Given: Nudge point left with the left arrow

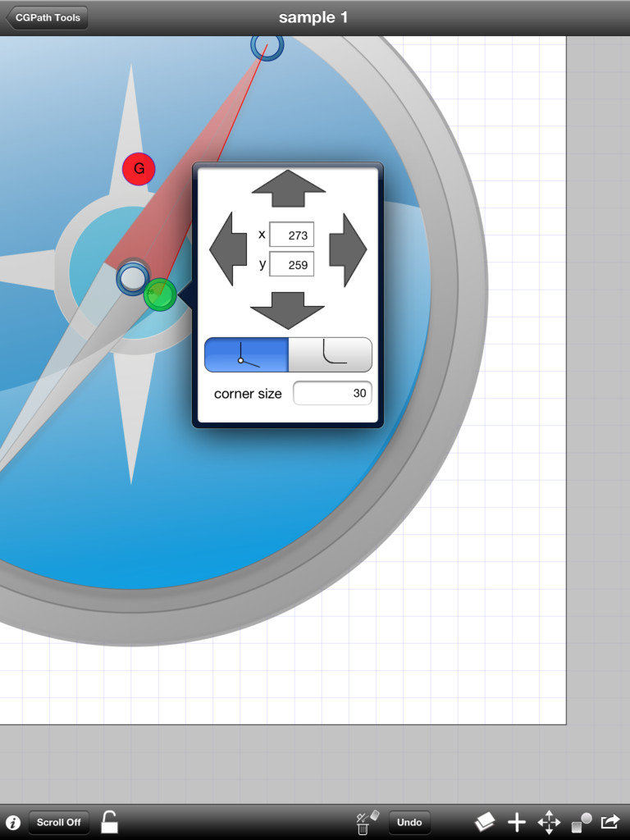Looking at the screenshot, I should click(x=229, y=249).
